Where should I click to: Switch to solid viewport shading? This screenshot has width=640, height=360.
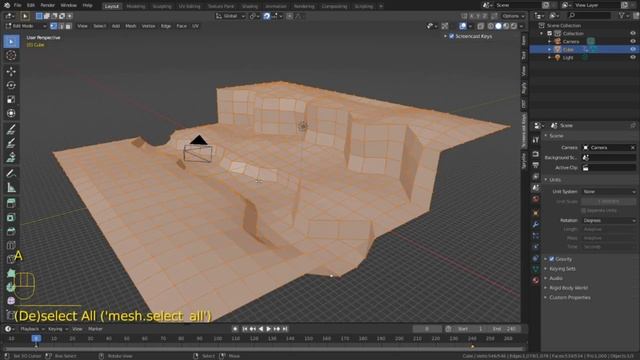498,26
